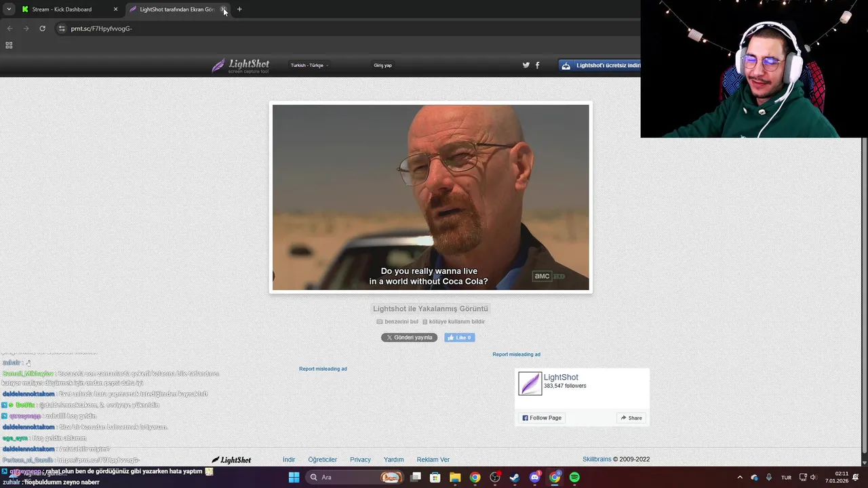Open OBS Studio from the taskbar
Screen dimensions: 868x488
(x=495, y=477)
